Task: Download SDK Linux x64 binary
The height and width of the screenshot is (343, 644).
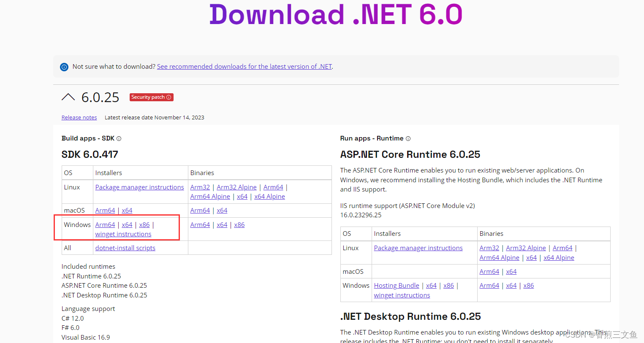Action: click(x=242, y=197)
